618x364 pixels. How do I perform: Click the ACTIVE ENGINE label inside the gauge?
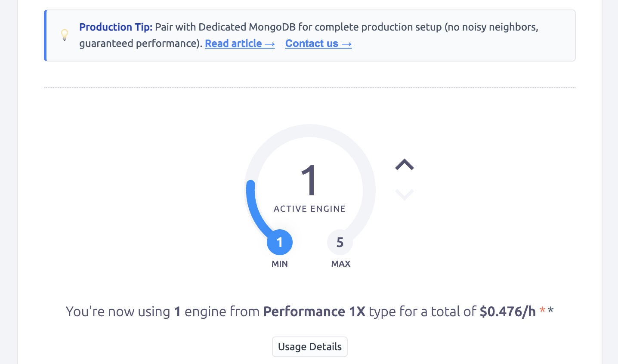pyautogui.click(x=309, y=208)
